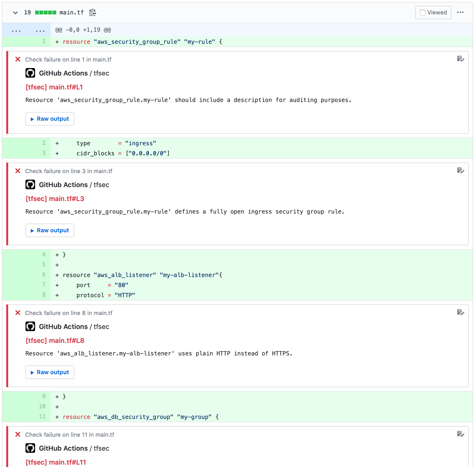Click the copy feedback icon for L1 failure
Image resolution: width=476 pixels, height=467 pixels.
(x=461, y=59)
